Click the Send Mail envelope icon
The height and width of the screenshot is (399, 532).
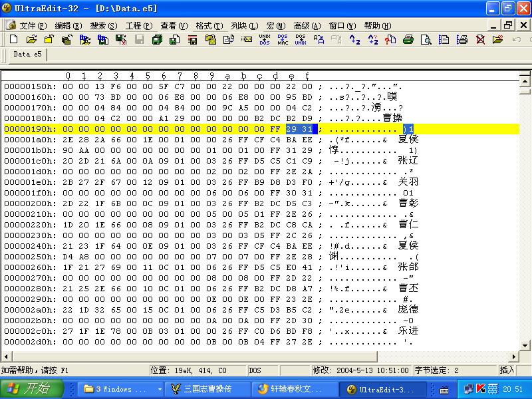click(247, 40)
